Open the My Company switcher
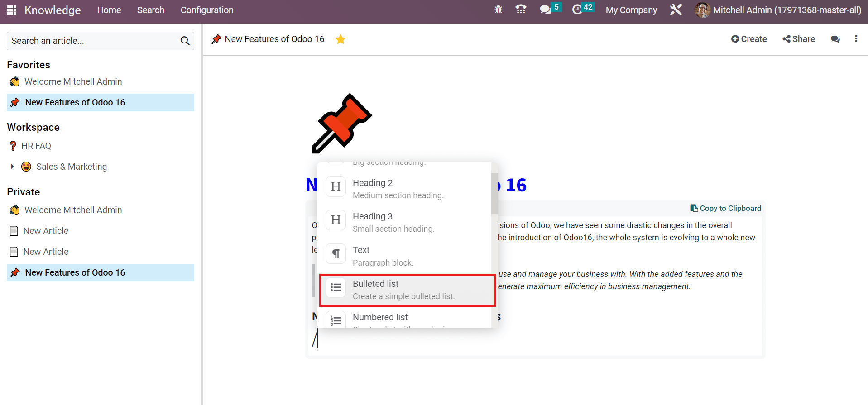The image size is (868, 405). [631, 10]
